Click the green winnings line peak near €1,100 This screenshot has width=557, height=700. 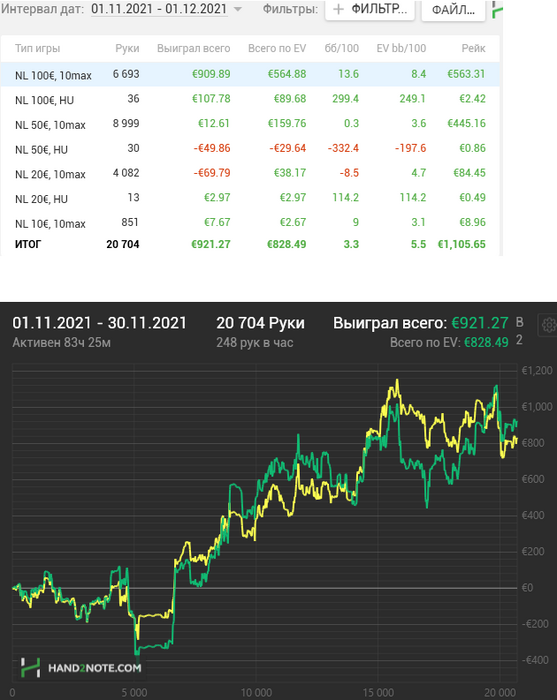tap(495, 387)
